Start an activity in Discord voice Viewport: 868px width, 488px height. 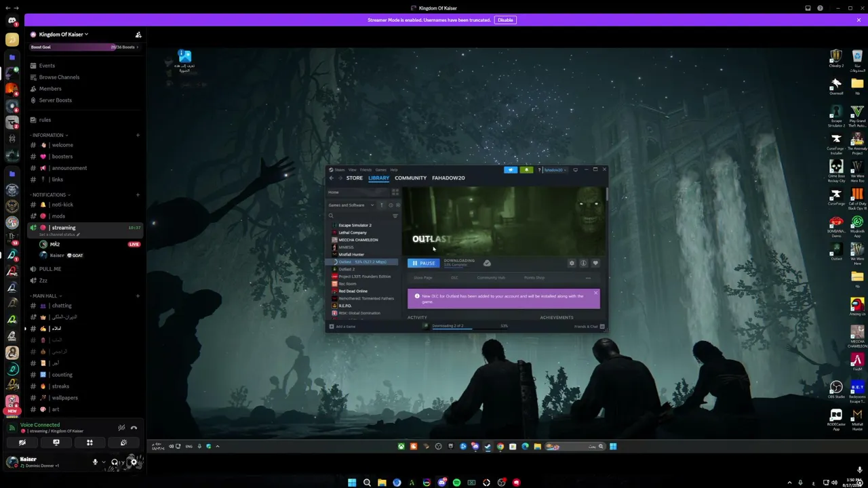click(90, 443)
